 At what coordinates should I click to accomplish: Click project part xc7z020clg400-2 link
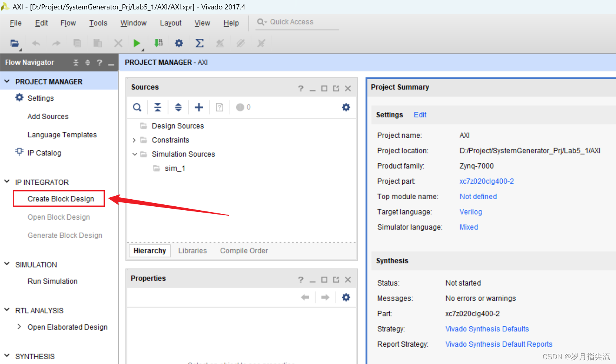pyautogui.click(x=487, y=181)
